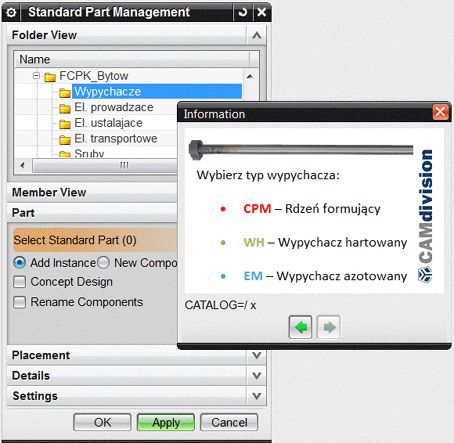
Task: Click the El. transportowe folder icon
Action: tap(65, 139)
